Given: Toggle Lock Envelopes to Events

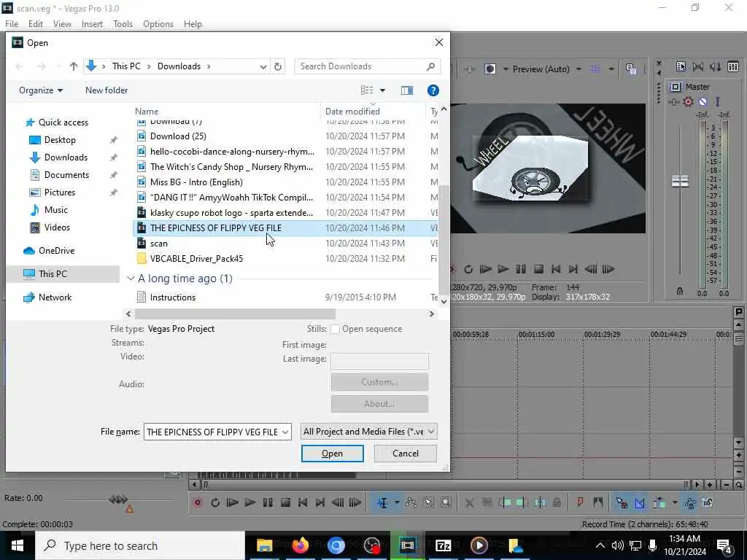Looking at the screenshot, I should (x=690, y=502).
